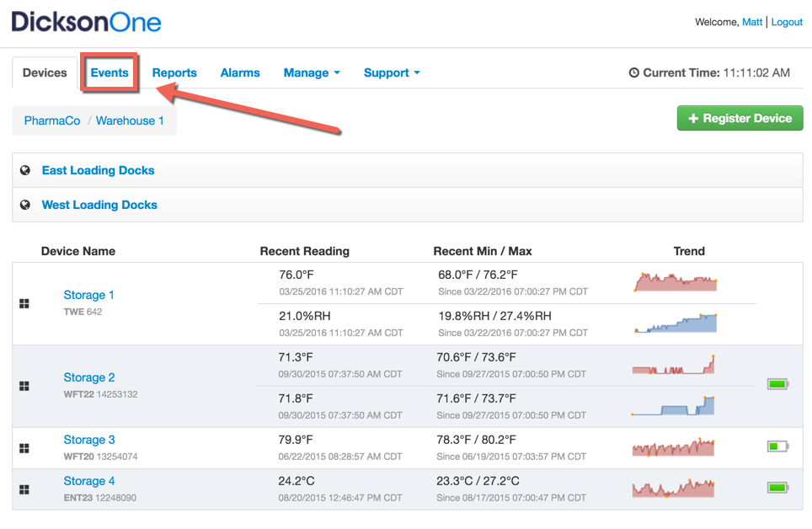
Task: Switch to the Events tab
Action: click(x=110, y=72)
